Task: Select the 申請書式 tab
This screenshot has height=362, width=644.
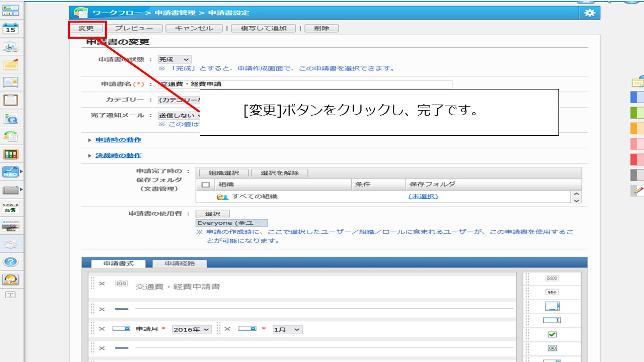Action: click(x=118, y=263)
